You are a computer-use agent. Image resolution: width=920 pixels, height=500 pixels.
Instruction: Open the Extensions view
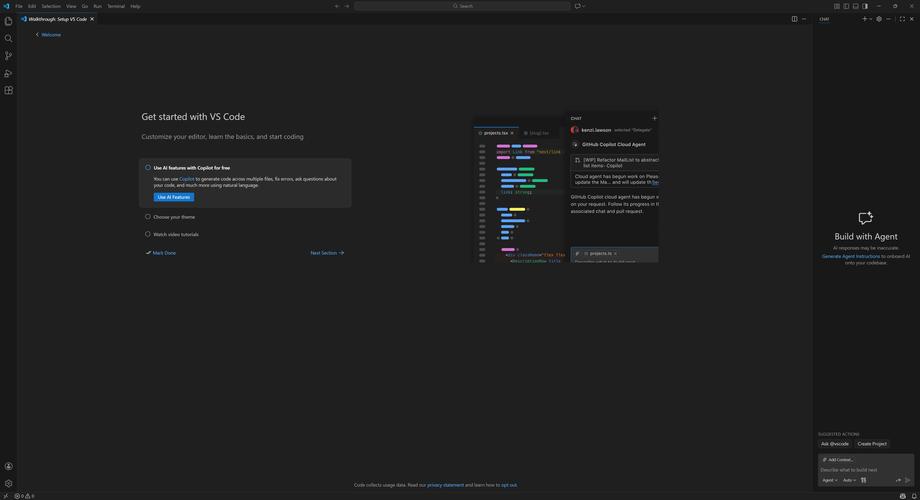8,90
